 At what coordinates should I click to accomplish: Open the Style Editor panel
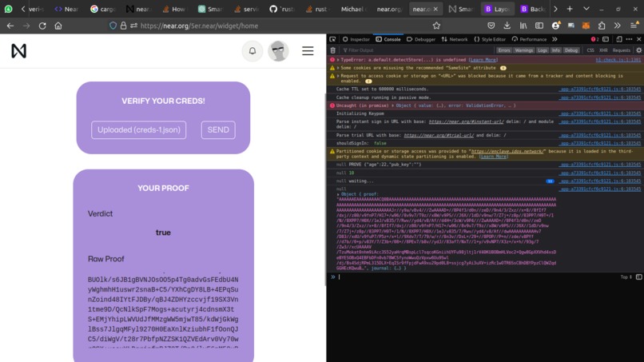pos(490,39)
